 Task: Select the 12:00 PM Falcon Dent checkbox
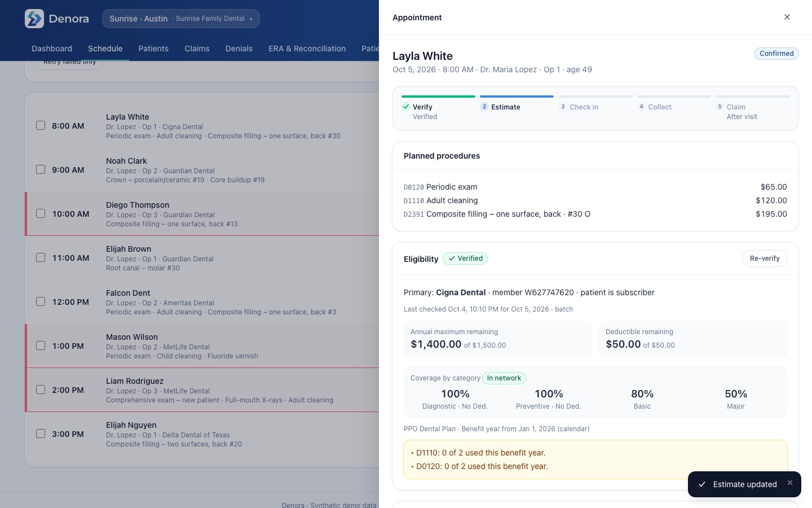(41, 301)
